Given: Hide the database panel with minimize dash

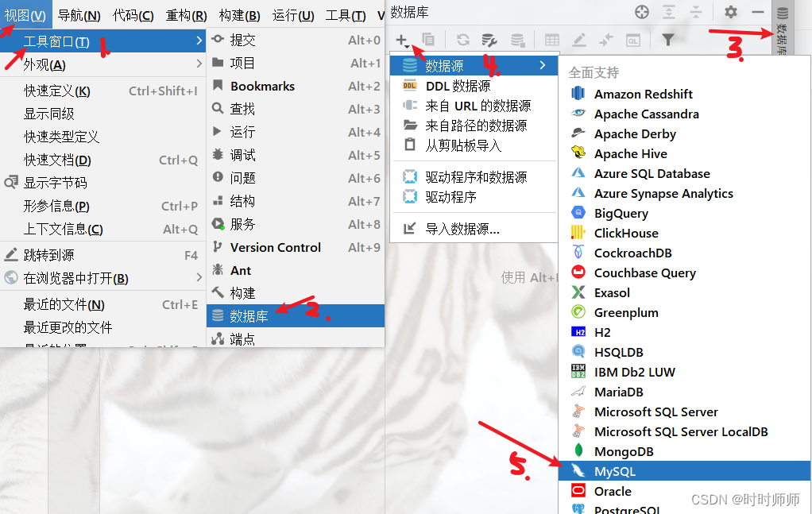Looking at the screenshot, I should tap(758, 12).
